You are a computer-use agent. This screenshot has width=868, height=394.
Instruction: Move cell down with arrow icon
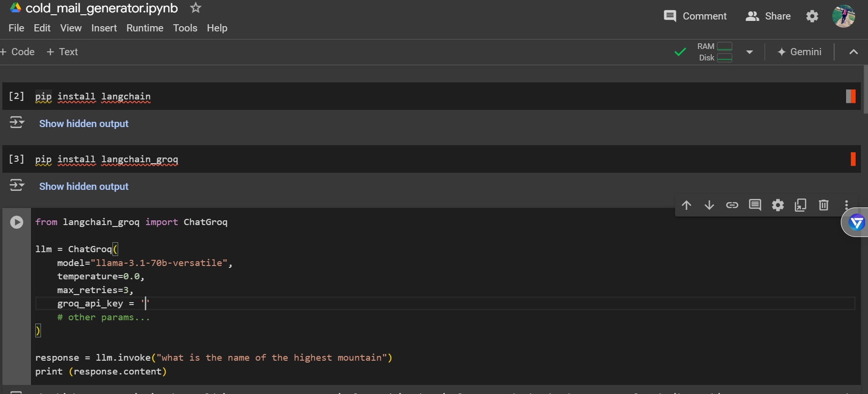coord(709,205)
